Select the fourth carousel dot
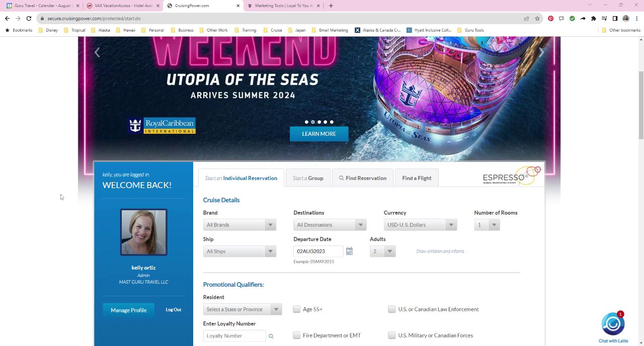The width and height of the screenshot is (644, 346). tap(325, 122)
